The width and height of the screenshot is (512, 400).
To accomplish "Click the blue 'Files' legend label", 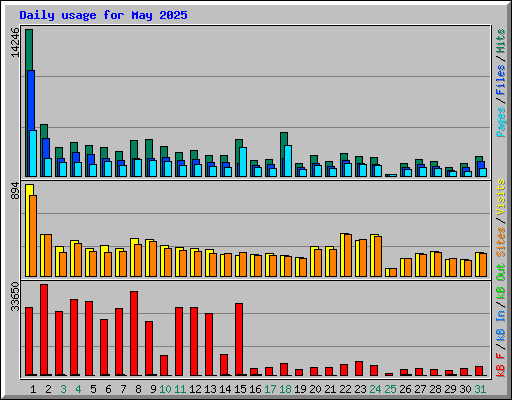I will point(501,80).
